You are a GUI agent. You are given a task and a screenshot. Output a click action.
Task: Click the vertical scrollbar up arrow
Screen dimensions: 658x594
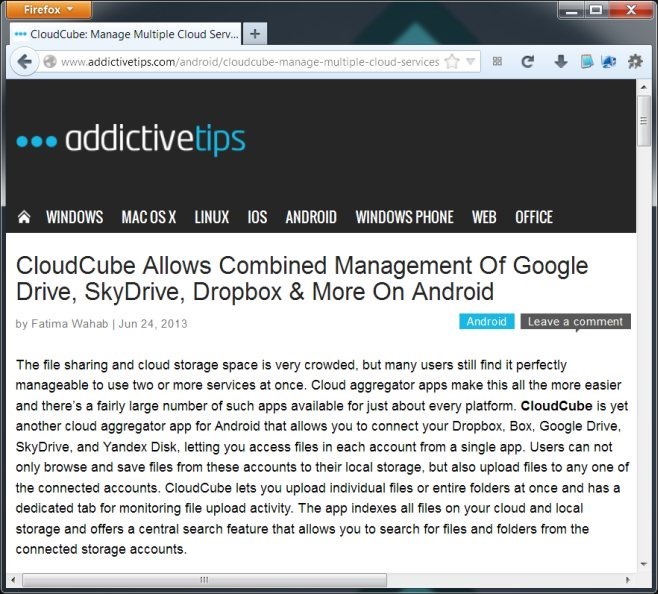[x=644, y=87]
